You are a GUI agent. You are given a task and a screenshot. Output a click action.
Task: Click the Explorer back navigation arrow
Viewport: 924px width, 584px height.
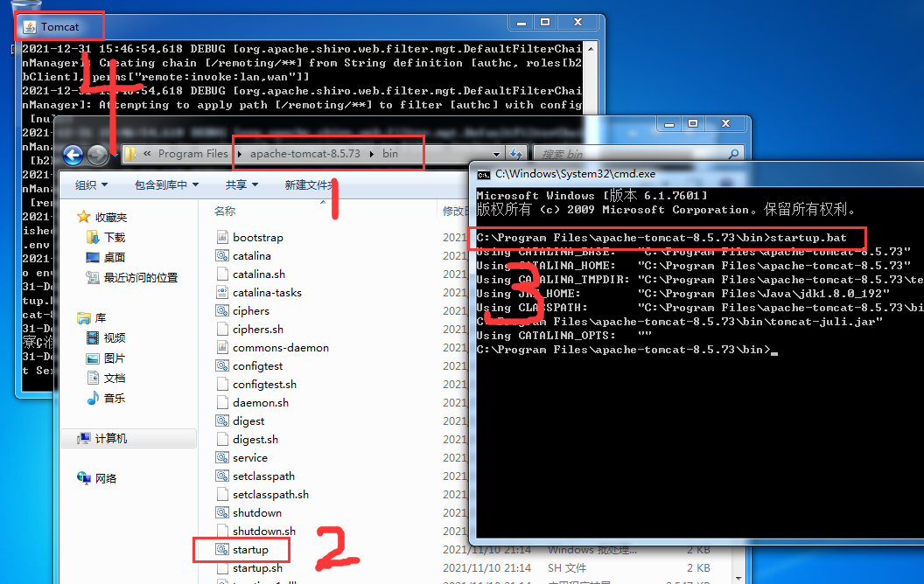click(x=73, y=156)
